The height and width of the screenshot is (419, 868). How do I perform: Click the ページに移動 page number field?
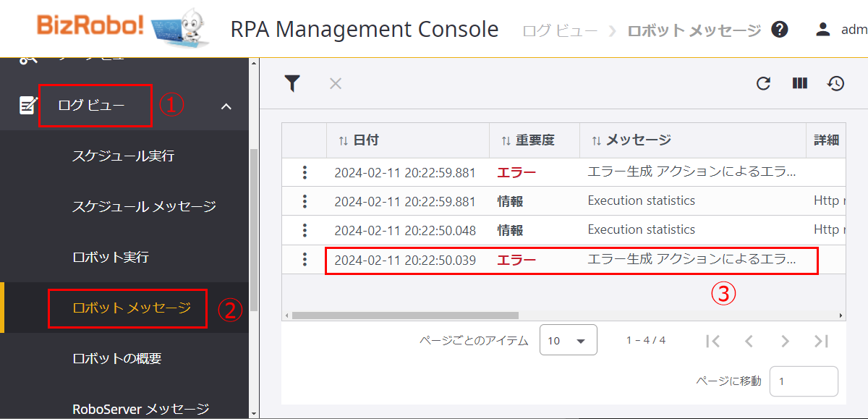[x=804, y=381]
